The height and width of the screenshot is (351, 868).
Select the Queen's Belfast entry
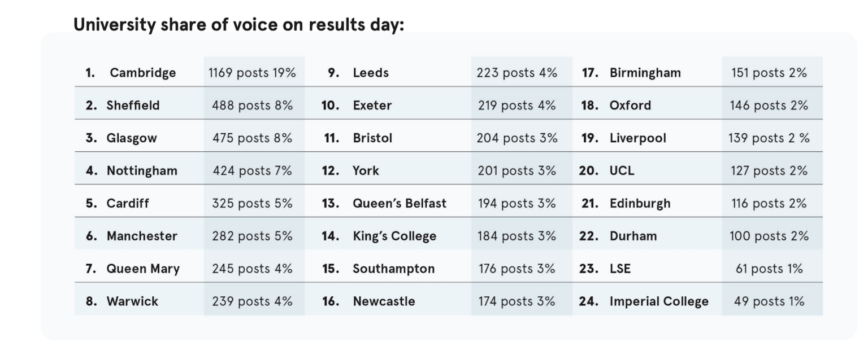[x=400, y=204]
